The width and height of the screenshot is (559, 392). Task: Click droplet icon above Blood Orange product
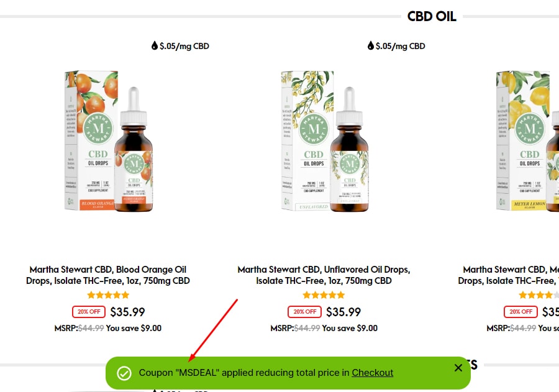tap(155, 45)
